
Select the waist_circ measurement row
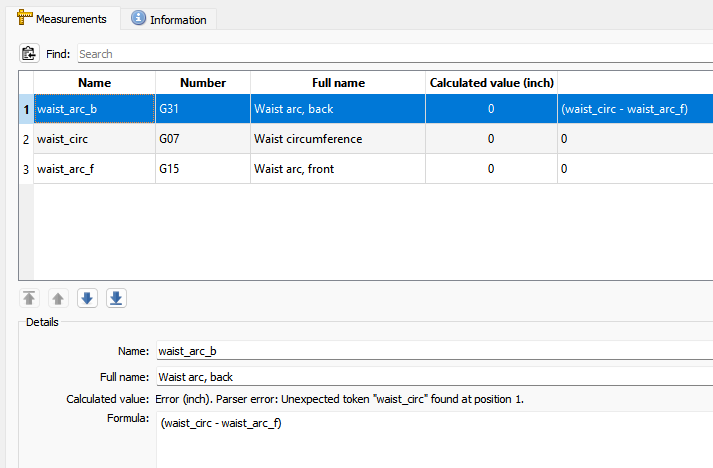[x=94, y=139]
